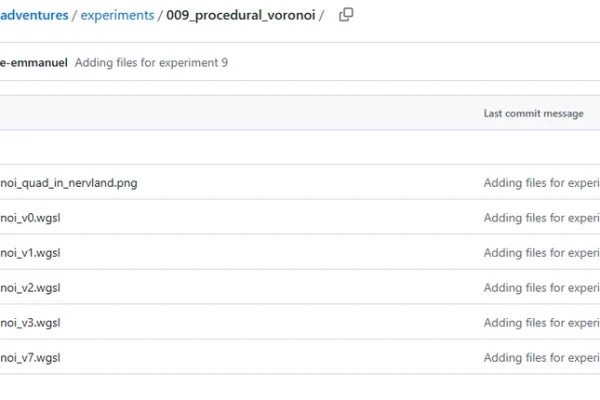Click the commit message in v2.wgsl row
Screen dimensions: 600x400
(x=541, y=288)
